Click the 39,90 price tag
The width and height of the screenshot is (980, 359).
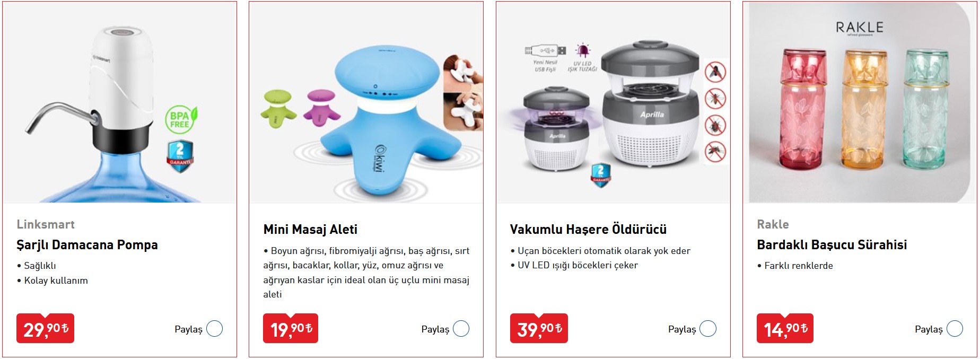coord(539,329)
